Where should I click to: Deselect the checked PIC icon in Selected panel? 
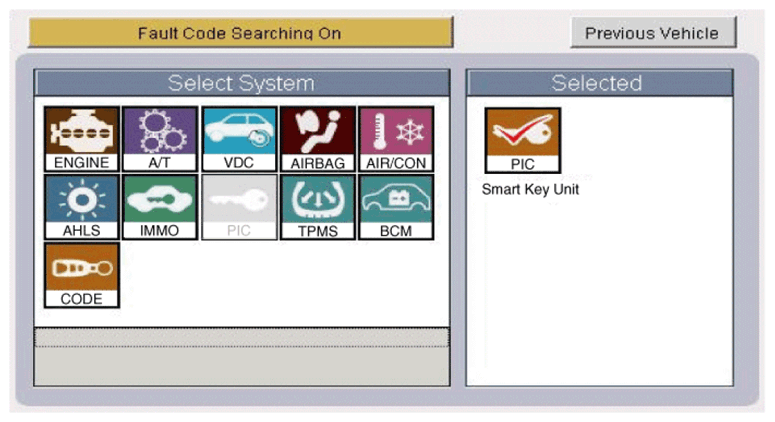(522, 140)
